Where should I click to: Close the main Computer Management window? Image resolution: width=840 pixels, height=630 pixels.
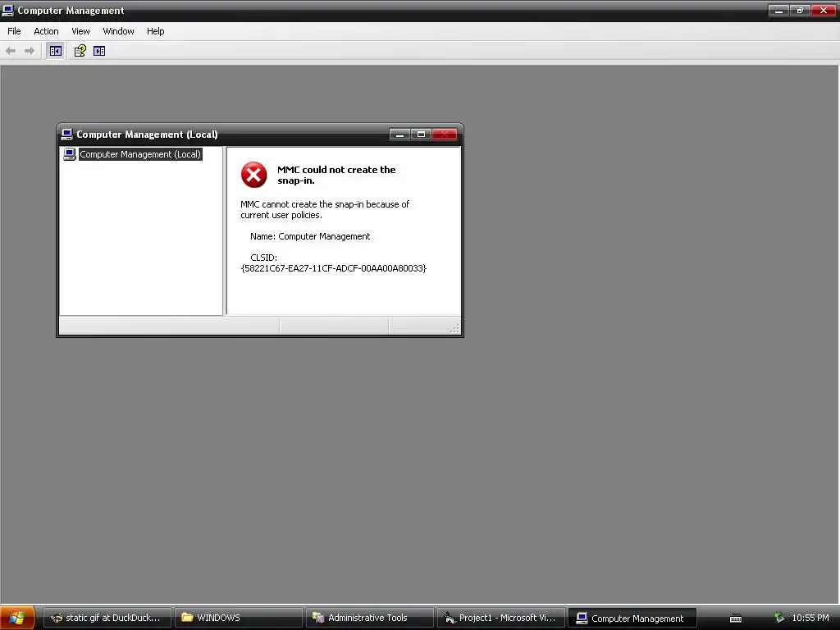(x=824, y=10)
